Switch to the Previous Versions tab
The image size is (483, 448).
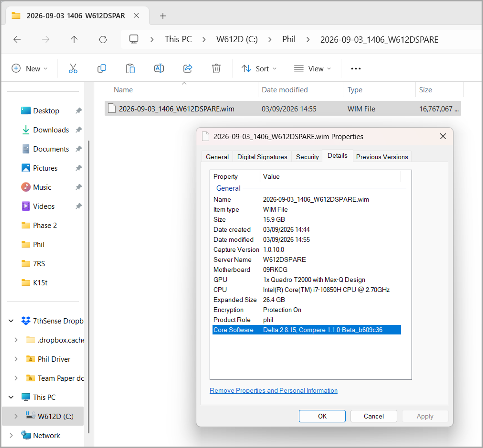tap(382, 157)
